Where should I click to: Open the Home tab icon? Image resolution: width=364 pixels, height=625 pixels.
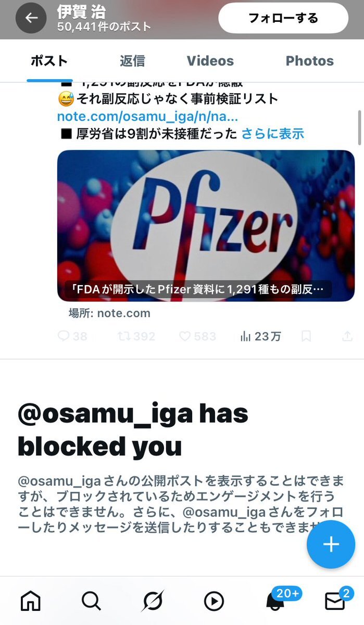coord(31,601)
